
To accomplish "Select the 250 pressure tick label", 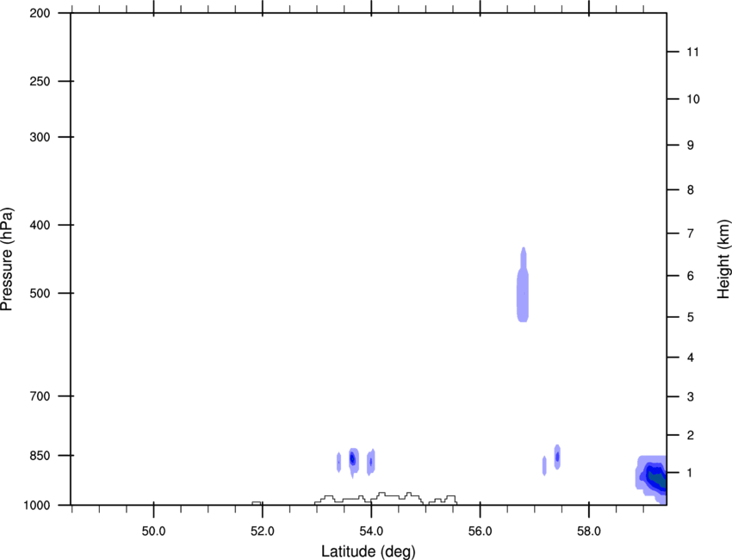I will 40,81.
